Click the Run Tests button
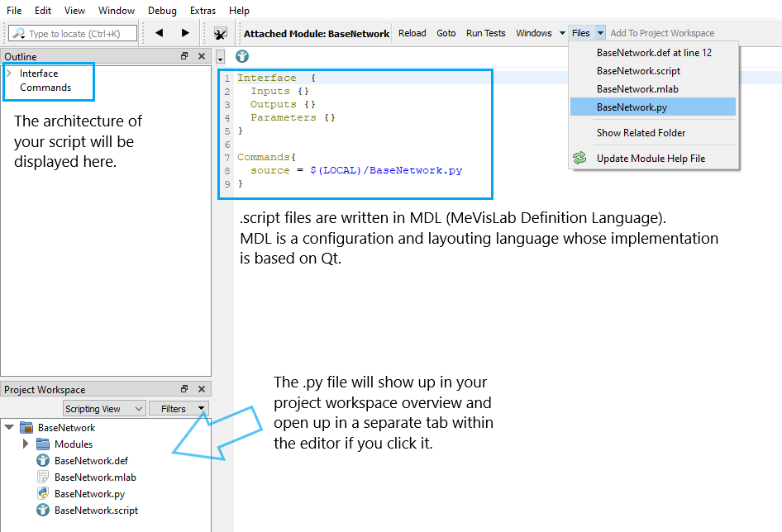 pos(485,33)
